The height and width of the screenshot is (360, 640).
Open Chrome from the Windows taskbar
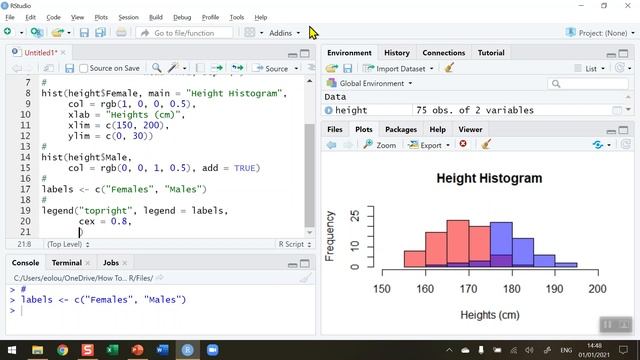[x=62, y=350]
